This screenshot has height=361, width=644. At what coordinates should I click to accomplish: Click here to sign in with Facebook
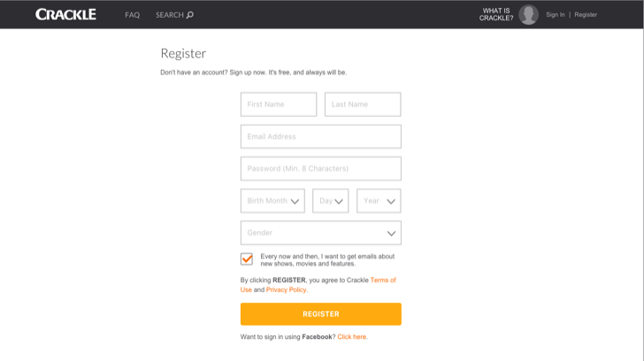pyautogui.click(x=351, y=337)
